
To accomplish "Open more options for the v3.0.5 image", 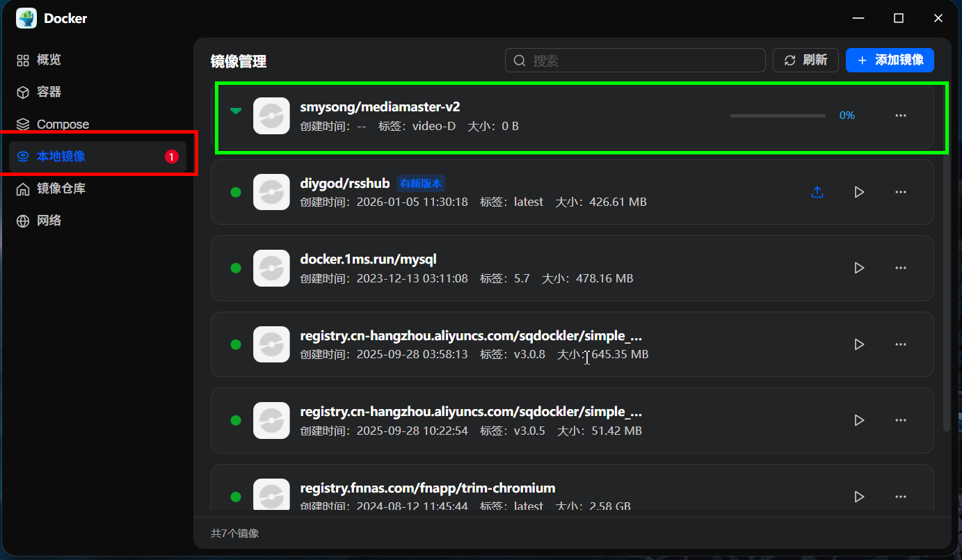I will tap(901, 420).
